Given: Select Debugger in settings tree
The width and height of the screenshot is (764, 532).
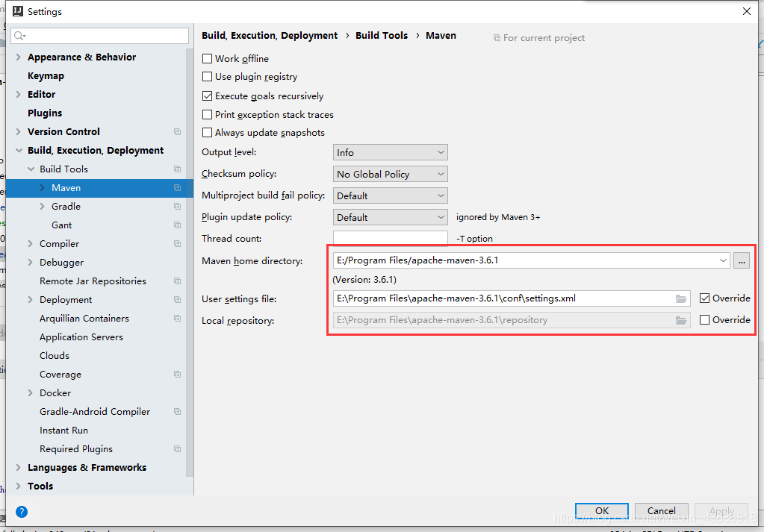Looking at the screenshot, I should pos(61,263).
